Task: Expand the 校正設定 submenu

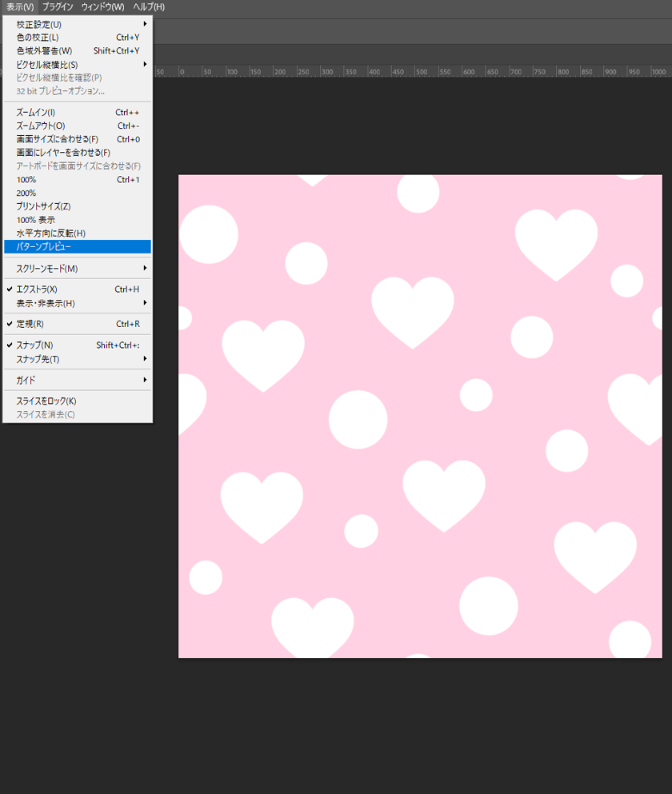Action: coord(38,24)
